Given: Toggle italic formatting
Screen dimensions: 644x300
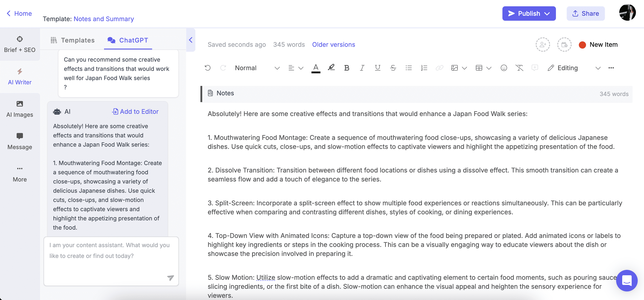Looking at the screenshot, I should [362, 68].
